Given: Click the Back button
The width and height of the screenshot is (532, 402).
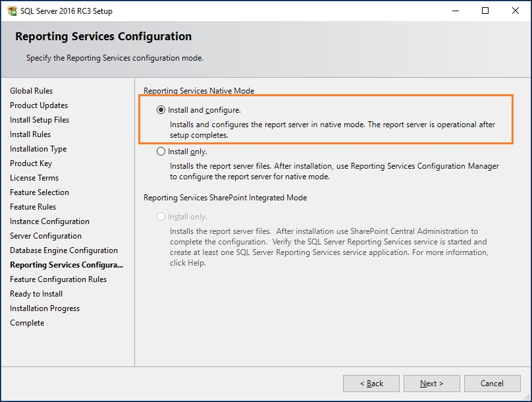Looking at the screenshot, I should [x=371, y=384].
